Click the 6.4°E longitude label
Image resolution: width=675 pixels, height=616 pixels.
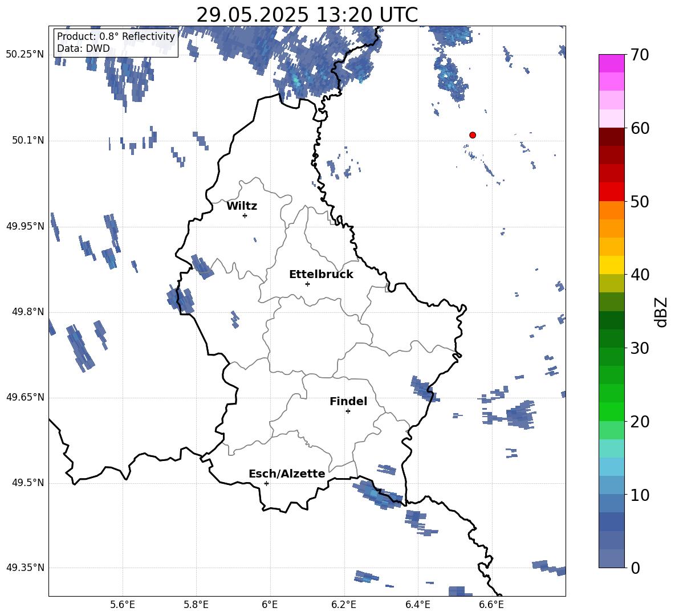pyautogui.click(x=417, y=605)
